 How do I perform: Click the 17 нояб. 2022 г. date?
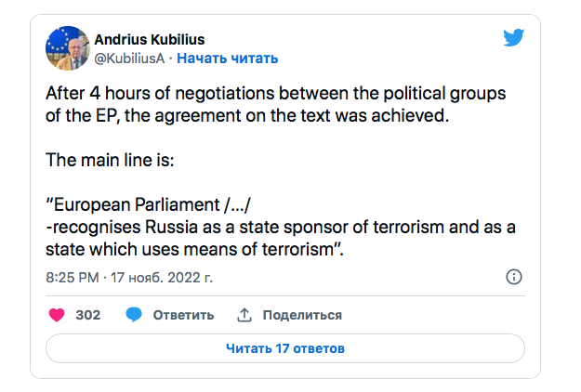pos(164,277)
